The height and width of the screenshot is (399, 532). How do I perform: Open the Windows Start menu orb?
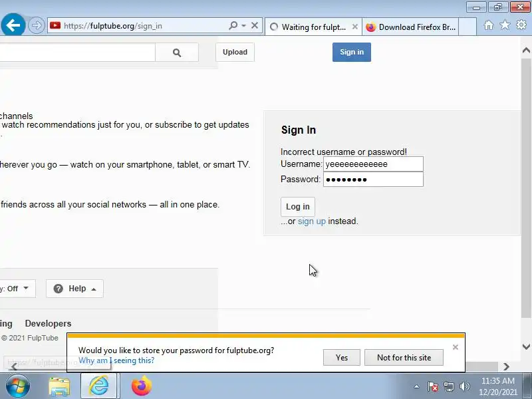18,386
